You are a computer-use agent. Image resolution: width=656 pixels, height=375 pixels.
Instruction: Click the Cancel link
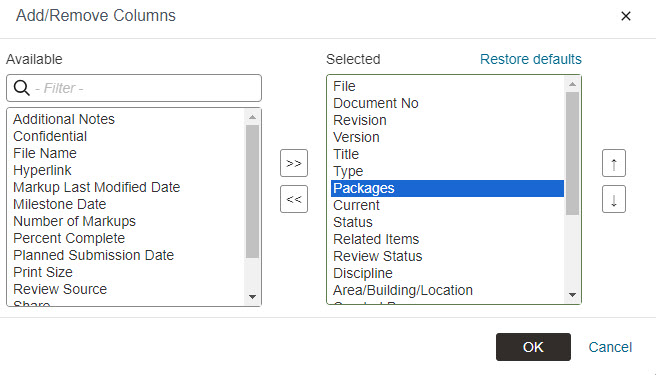tap(610, 347)
